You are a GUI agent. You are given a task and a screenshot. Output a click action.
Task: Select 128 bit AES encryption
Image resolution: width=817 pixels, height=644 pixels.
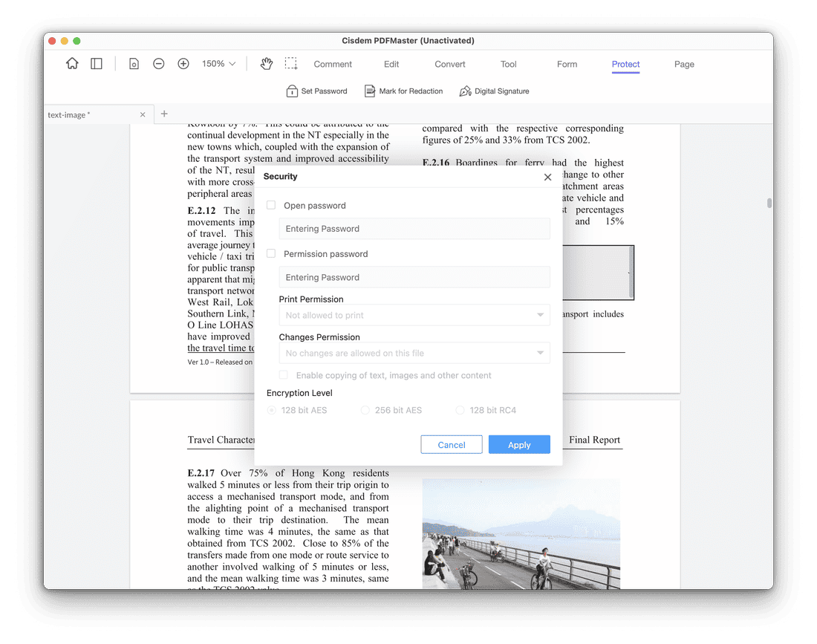pos(271,410)
